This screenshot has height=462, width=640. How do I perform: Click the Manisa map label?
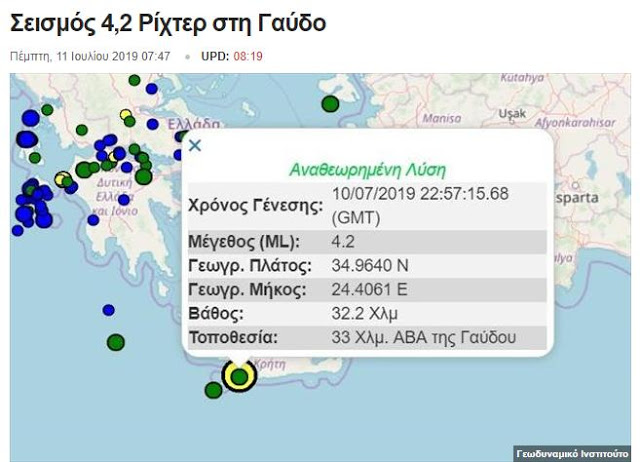[x=442, y=118]
